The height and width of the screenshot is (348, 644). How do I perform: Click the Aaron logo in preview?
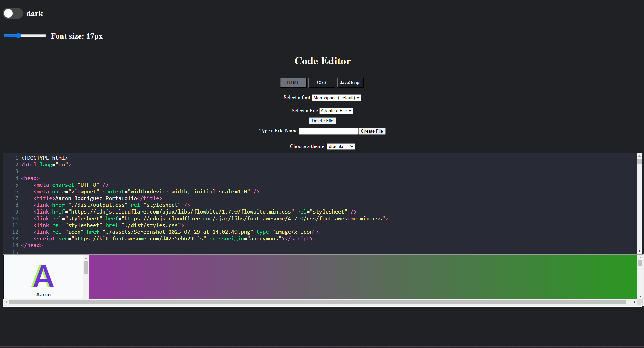coord(43,276)
